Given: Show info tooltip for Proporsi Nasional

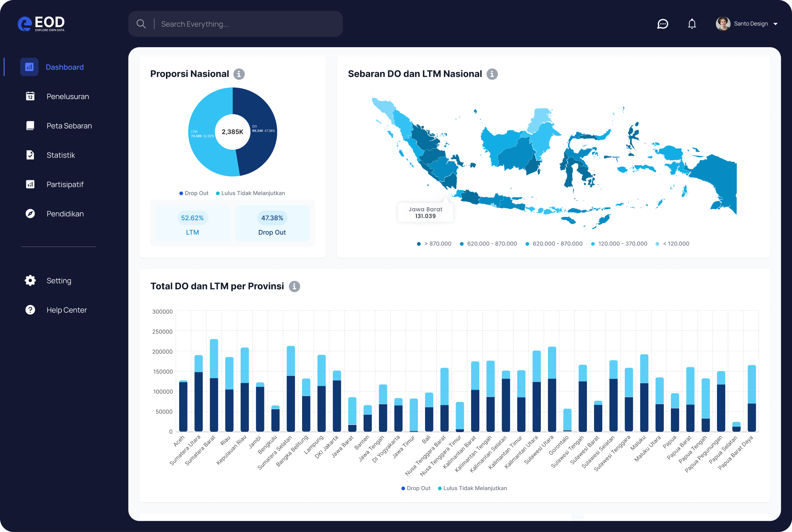Looking at the screenshot, I should 239,74.
